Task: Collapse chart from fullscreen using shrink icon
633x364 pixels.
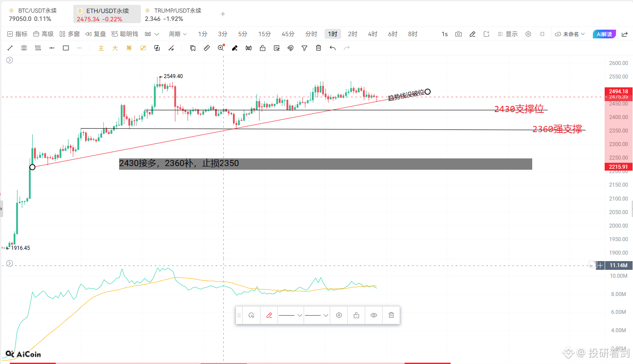Action: point(542,34)
